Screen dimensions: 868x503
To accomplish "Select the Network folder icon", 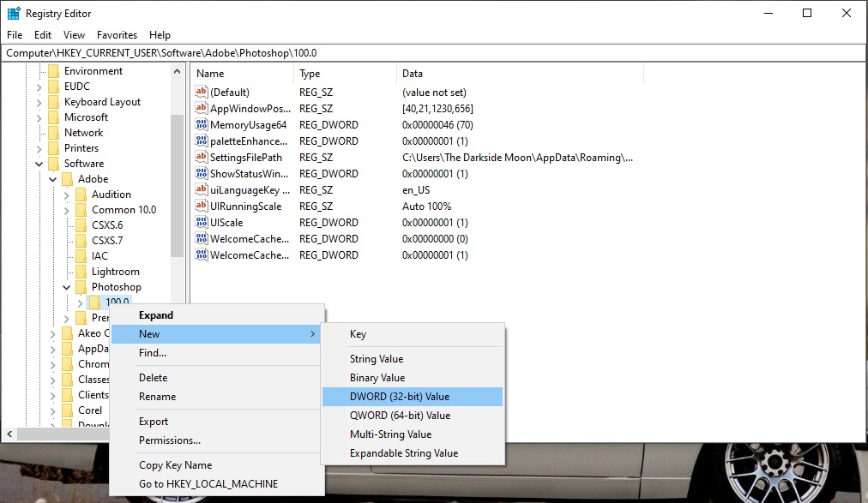I will tap(54, 133).
